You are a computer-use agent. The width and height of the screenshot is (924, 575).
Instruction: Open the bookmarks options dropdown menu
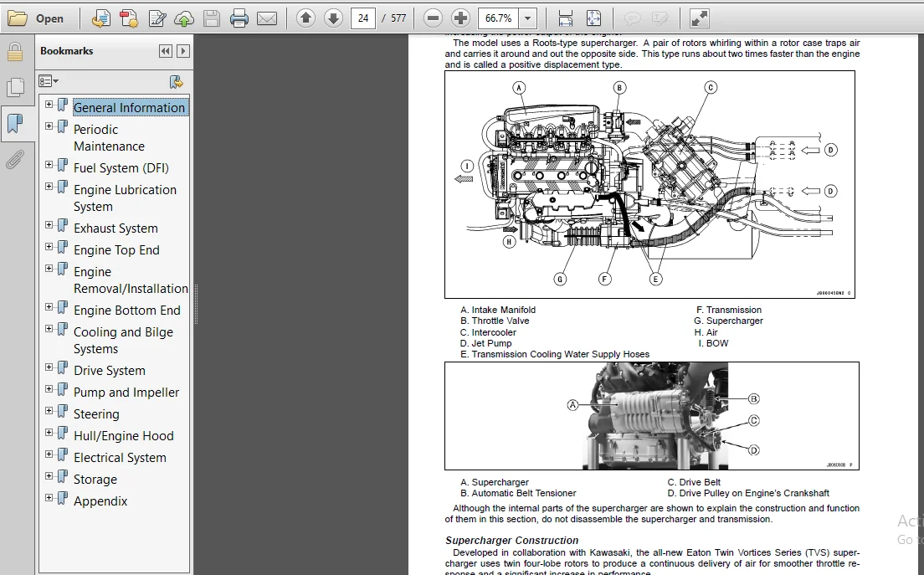coord(49,81)
